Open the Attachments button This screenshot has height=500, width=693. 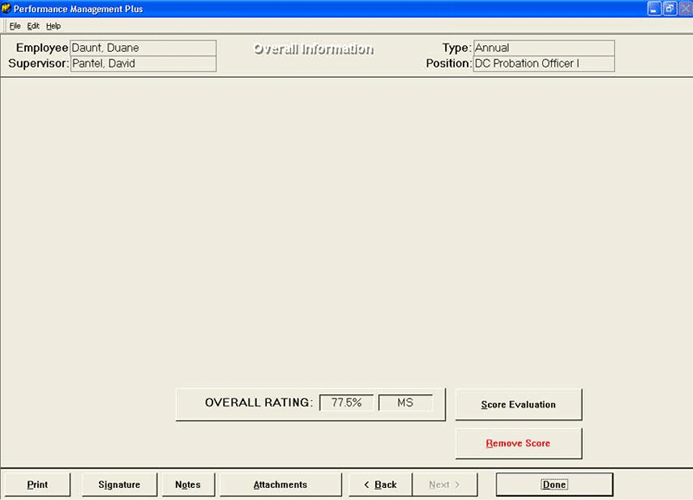pyautogui.click(x=280, y=485)
